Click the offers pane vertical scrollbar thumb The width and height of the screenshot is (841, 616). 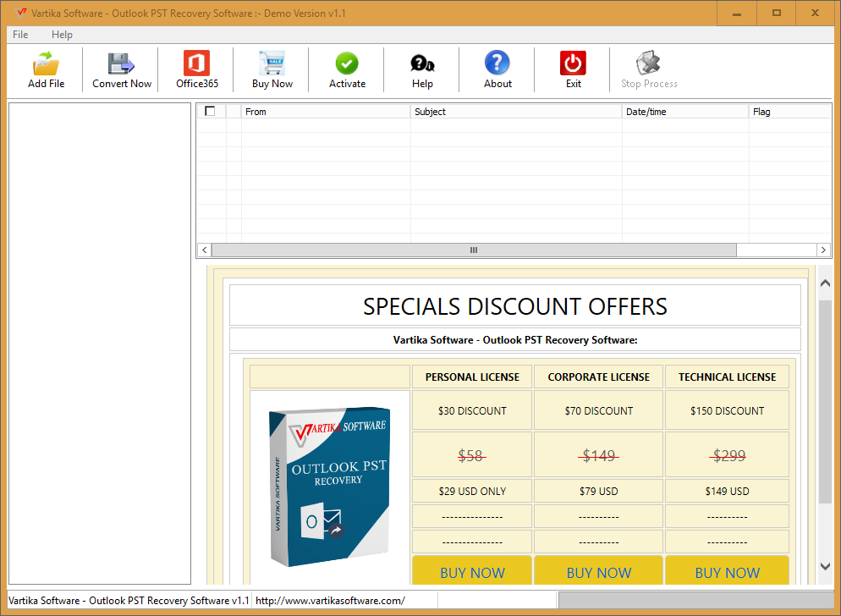tap(826, 402)
